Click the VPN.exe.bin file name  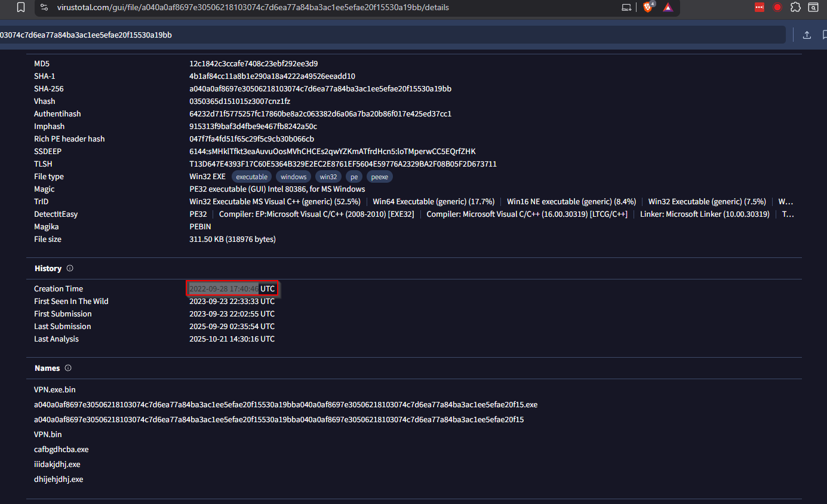[55, 390]
